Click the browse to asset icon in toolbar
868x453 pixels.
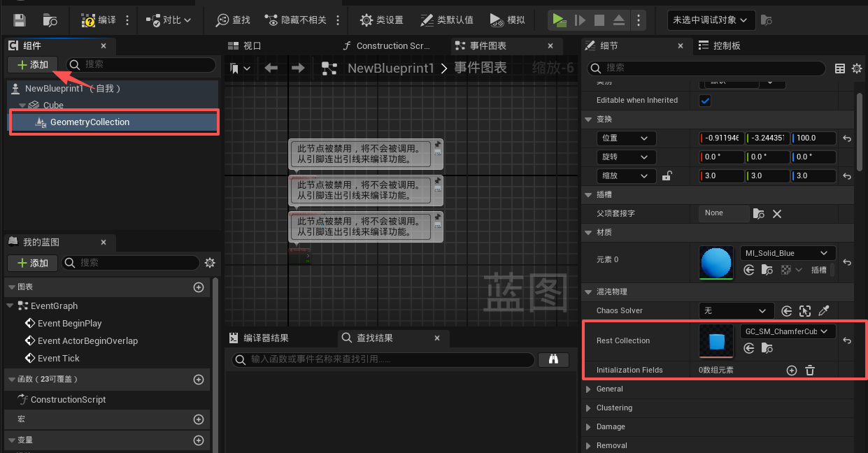[50, 20]
